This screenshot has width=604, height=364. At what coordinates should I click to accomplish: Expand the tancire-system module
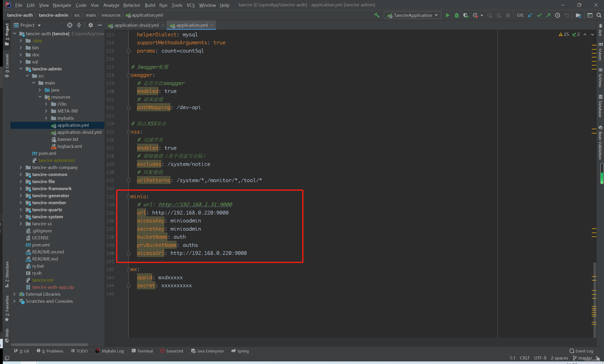coord(21,217)
